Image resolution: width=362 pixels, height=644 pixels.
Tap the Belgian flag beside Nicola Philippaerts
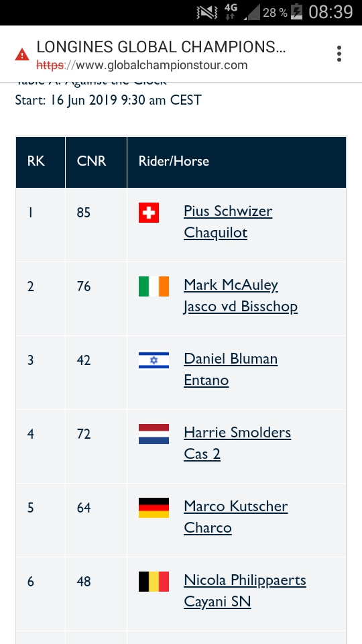[154, 582]
